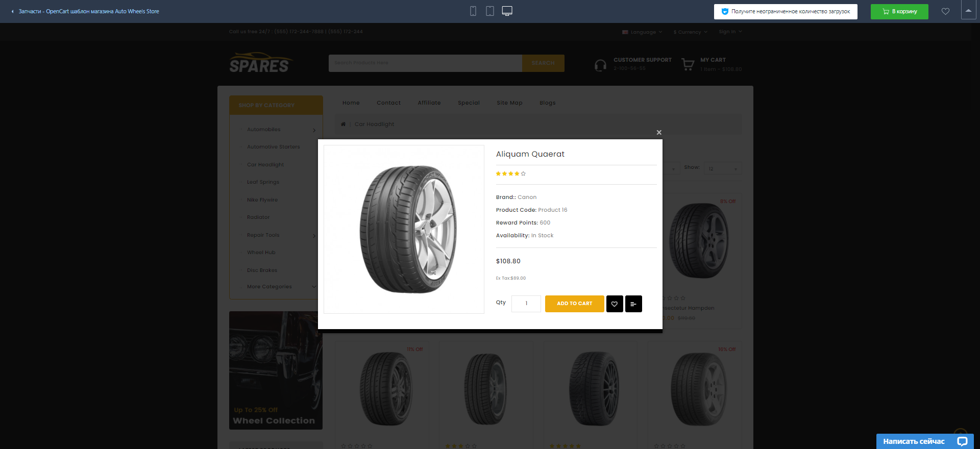This screenshot has width=980, height=449.
Task: Close the quick view popup
Action: (x=659, y=133)
